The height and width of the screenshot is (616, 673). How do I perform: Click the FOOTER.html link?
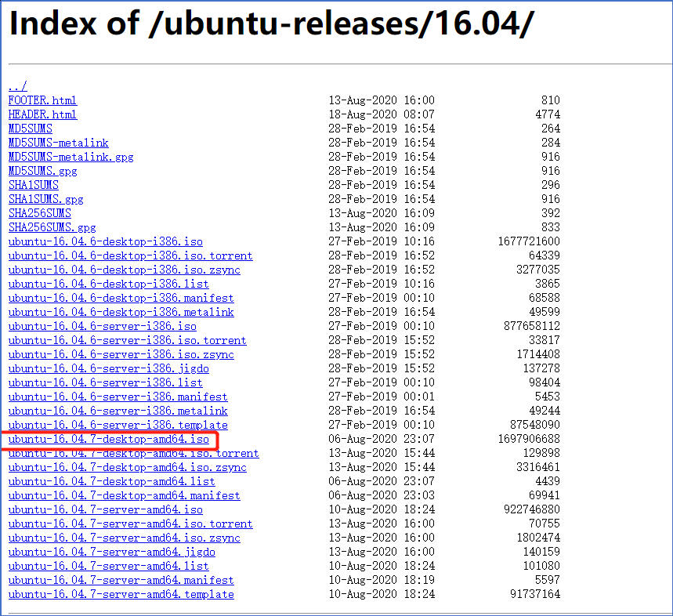click(42, 100)
